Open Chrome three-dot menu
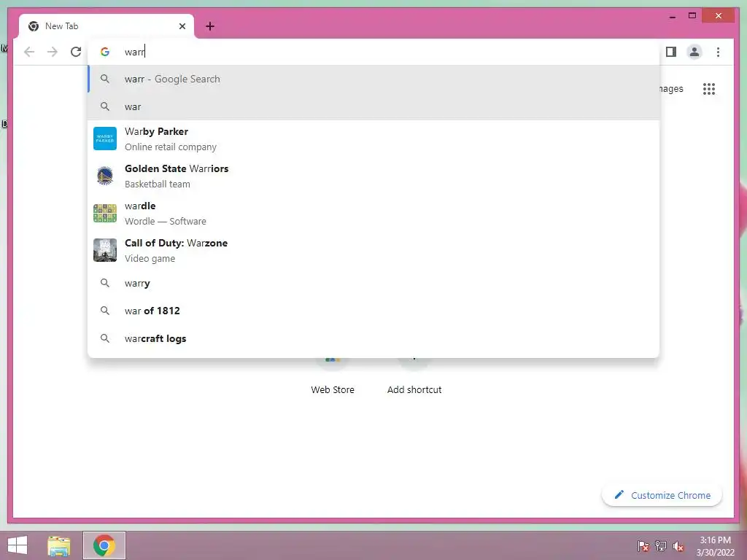Image resolution: width=747 pixels, height=560 pixels. [718, 52]
